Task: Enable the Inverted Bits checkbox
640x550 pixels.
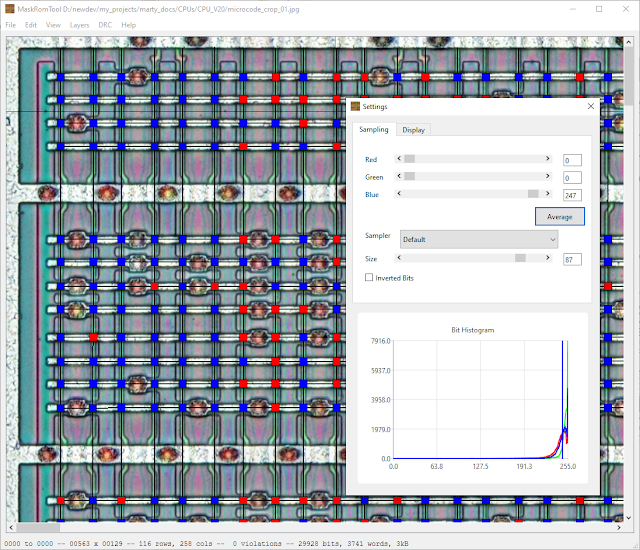Action: click(369, 277)
